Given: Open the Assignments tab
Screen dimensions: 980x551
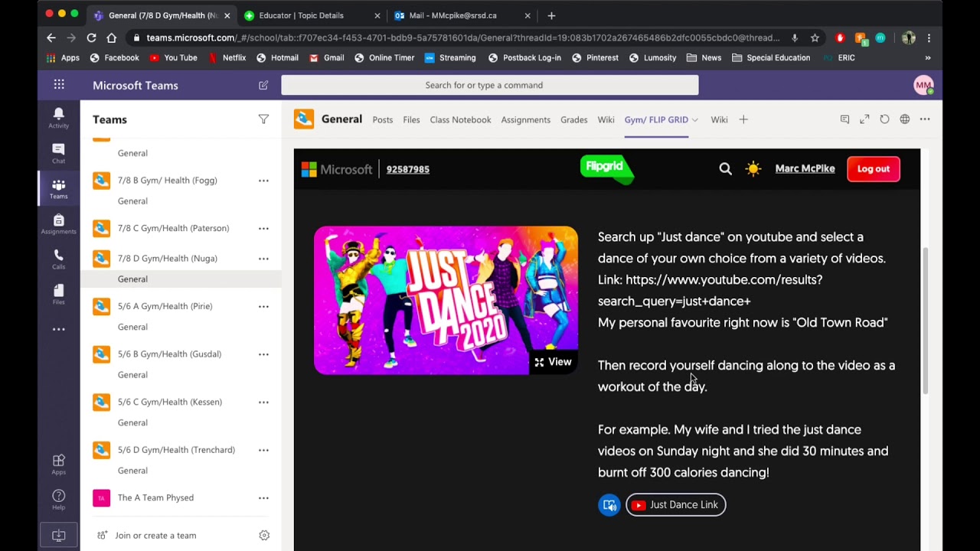Looking at the screenshot, I should 525,119.
